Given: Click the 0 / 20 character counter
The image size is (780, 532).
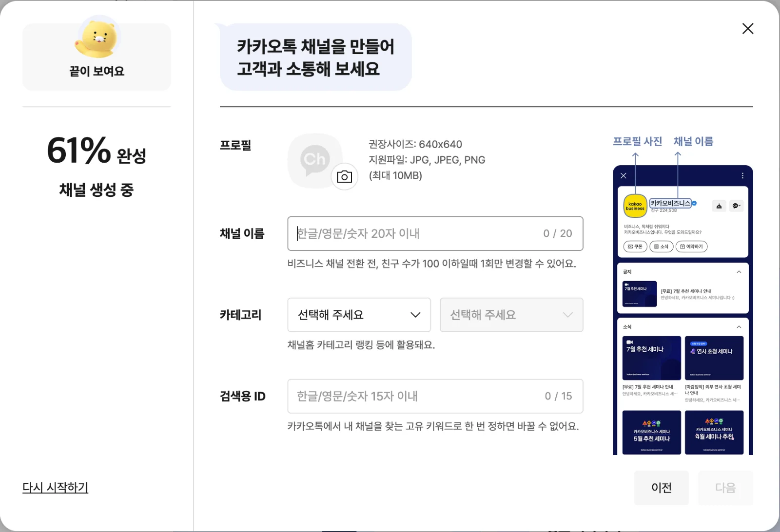Looking at the screenshot, I should (558, 234).
